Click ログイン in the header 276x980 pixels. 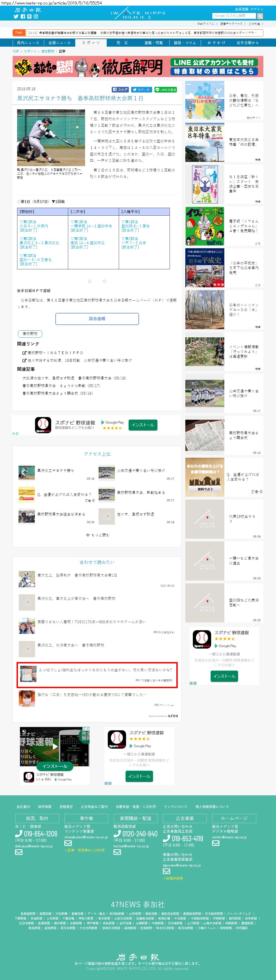coord(257,9)
